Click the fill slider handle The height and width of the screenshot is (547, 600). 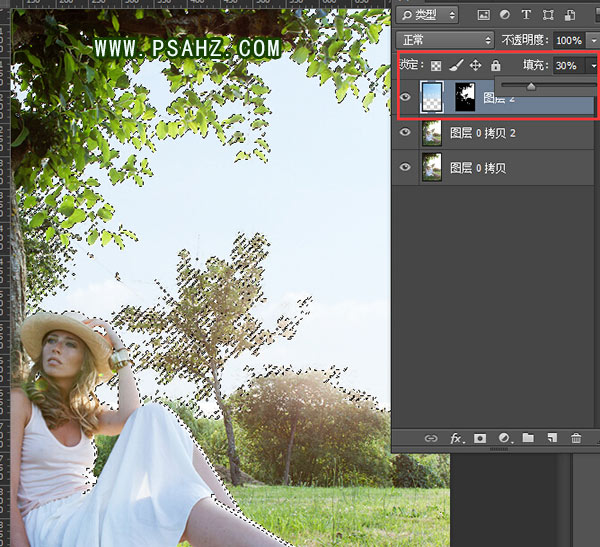tap(531, 87)
